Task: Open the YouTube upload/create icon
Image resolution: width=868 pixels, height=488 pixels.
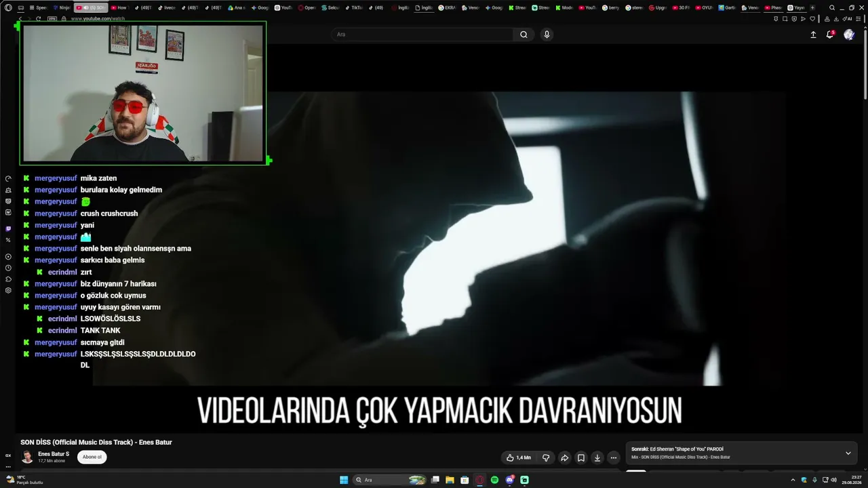Action: [813, 35]
